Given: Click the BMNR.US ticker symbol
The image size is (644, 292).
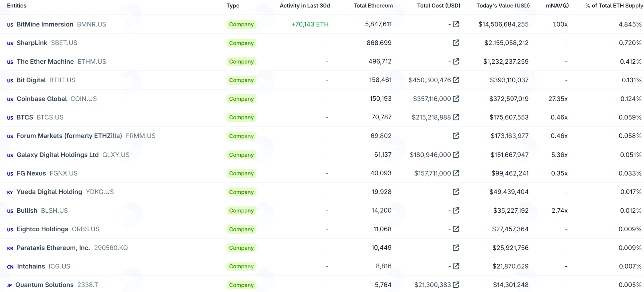Looking at the screenshot, I should coord(91,24).
